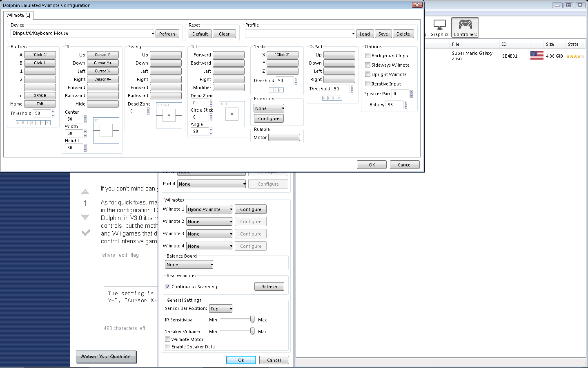Image resolution: width=588 pixels, height=368 pixels.
Task: Click the Graphics toolbar icon
Action: click(x=439, y=27)
